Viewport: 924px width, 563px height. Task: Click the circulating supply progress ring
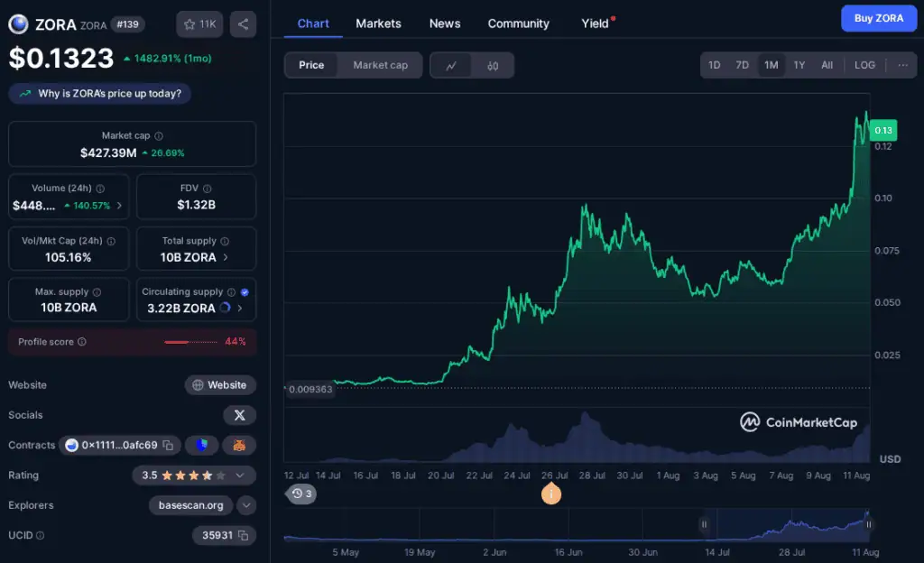tap(225, 308)
